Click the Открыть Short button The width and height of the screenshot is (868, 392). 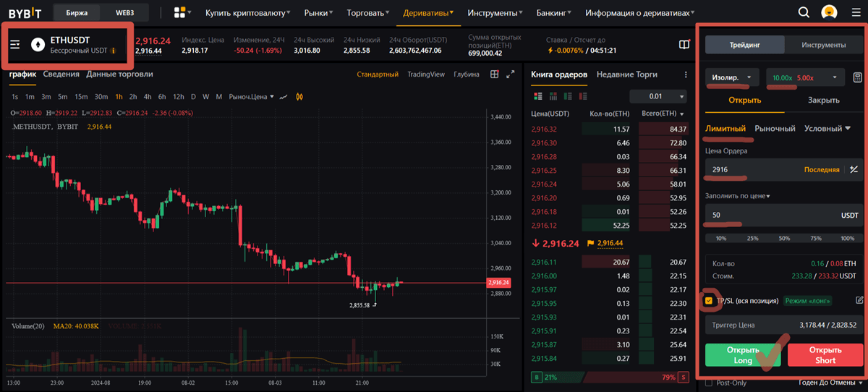click(825, 355)
